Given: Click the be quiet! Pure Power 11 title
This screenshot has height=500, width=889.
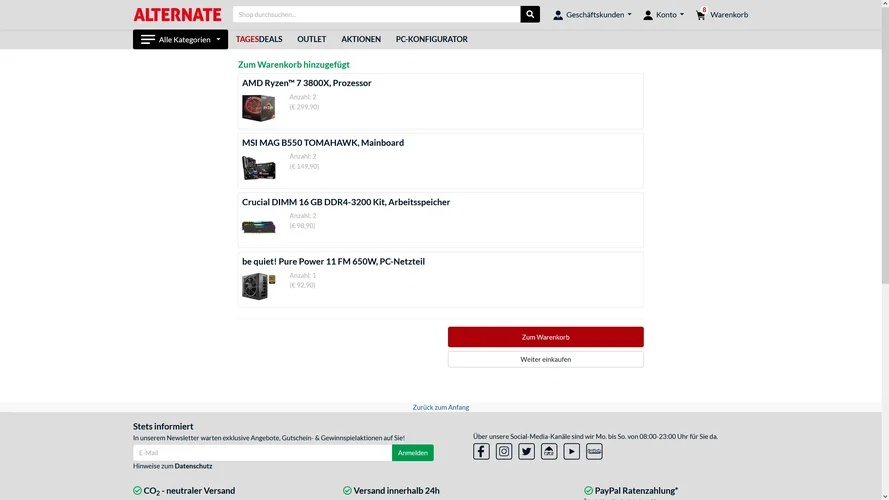Looking at the screenshot, I should [333, 261].
